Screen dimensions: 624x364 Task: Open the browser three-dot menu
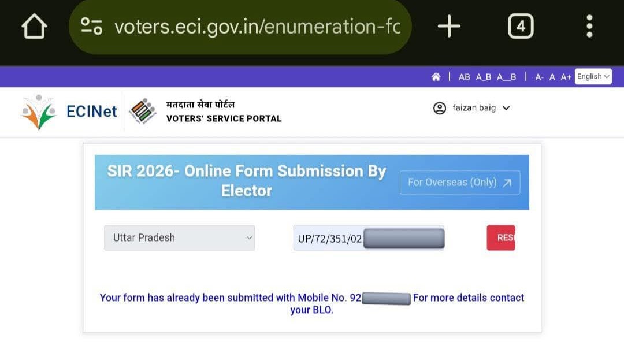[x=589, y=27]
